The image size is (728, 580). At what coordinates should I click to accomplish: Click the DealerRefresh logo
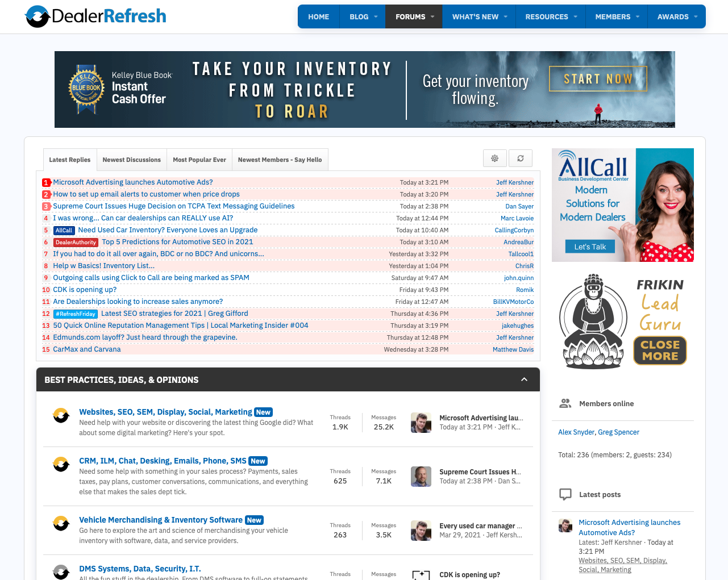(95, 16)
